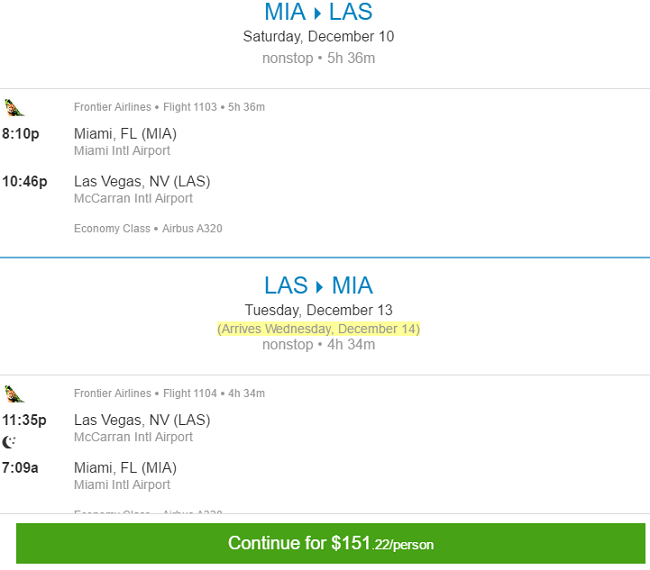Click the outbound Las Vegas, NV (LAS) arrival airport

point(142,182)
